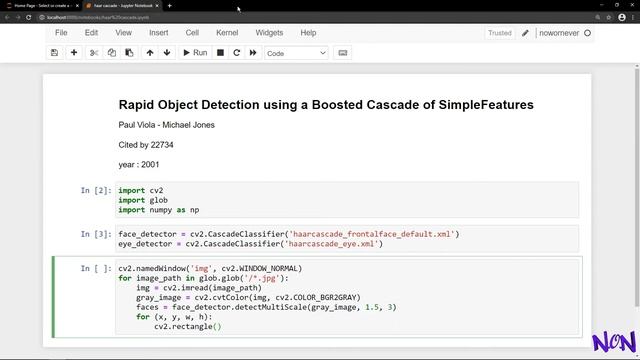The image size is (640, 360).
Task: Open the File menu
Action: [x=61, y=33]
